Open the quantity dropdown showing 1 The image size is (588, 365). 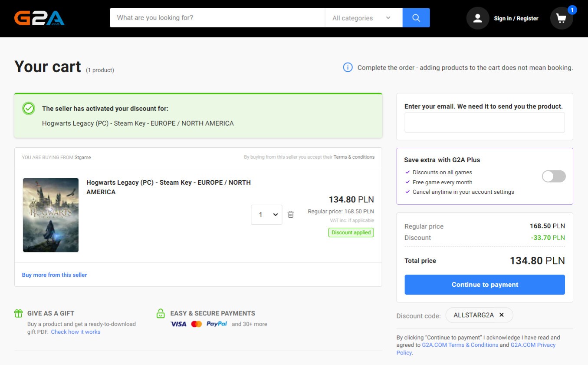pyautogui.click(x=266, y=215)
